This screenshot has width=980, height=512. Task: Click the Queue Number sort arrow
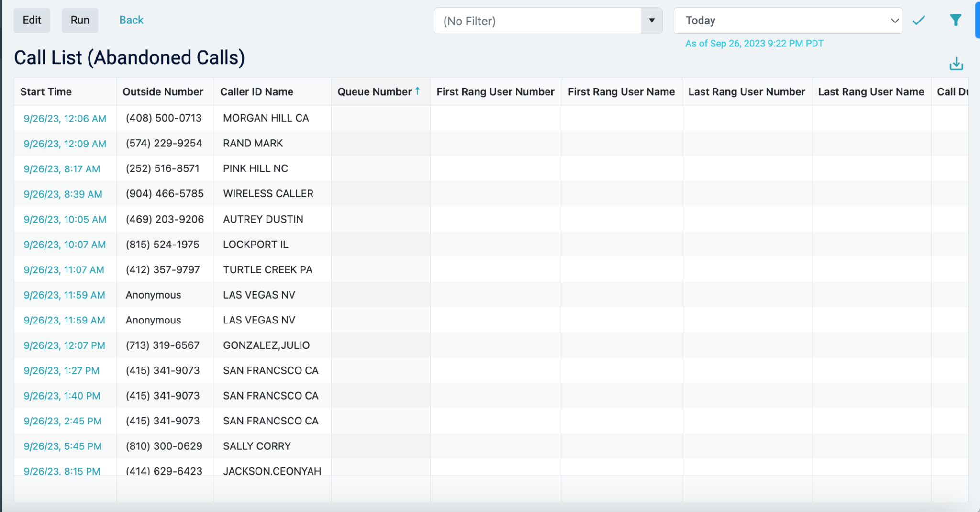click(417, 90)
